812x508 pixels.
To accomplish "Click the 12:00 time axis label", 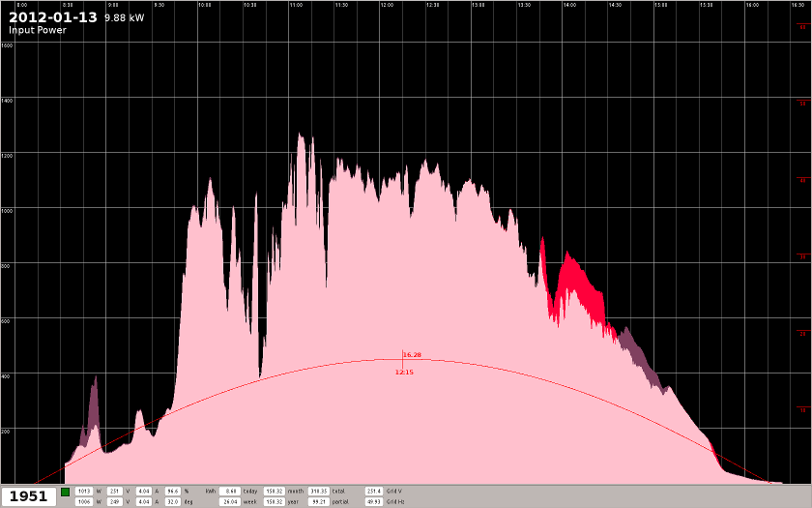I will (387, 5).
